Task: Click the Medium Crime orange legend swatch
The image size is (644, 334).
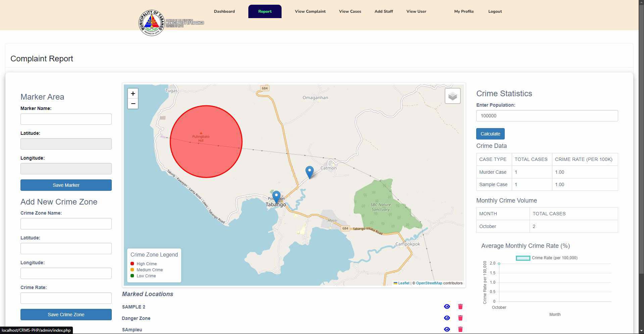Action: click(x=132, y=270)
